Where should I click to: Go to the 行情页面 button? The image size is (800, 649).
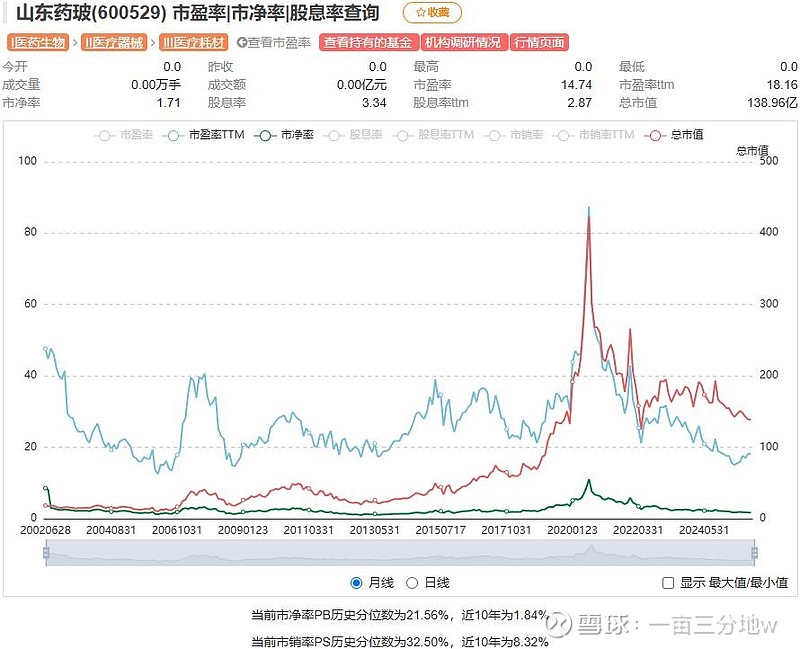[x=539, y=42]
